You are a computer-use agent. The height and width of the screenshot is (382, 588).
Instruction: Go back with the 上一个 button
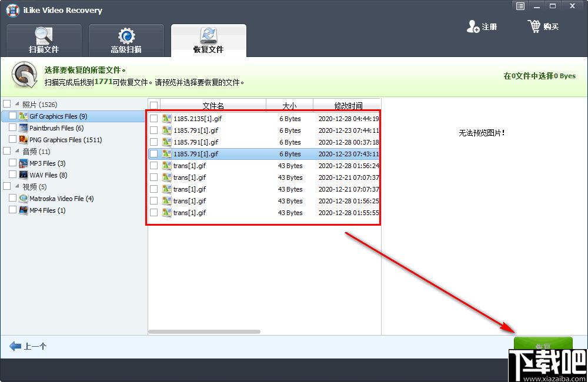[x=28, y=346]
